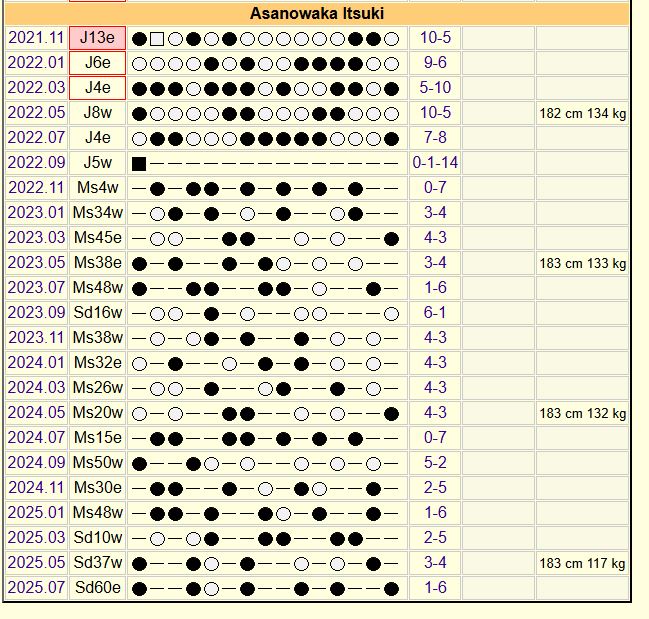Open the 2022.09 tournament link
649x619 pixels.
36,163
